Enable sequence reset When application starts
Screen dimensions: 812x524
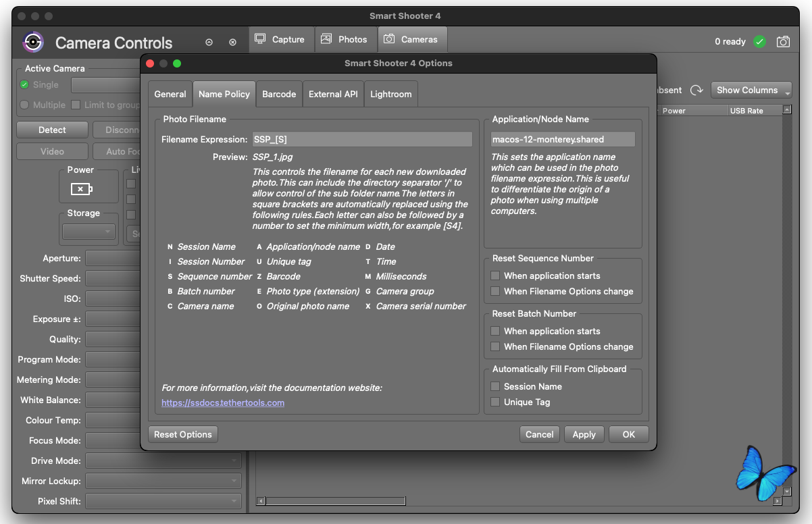coord(495,276)
